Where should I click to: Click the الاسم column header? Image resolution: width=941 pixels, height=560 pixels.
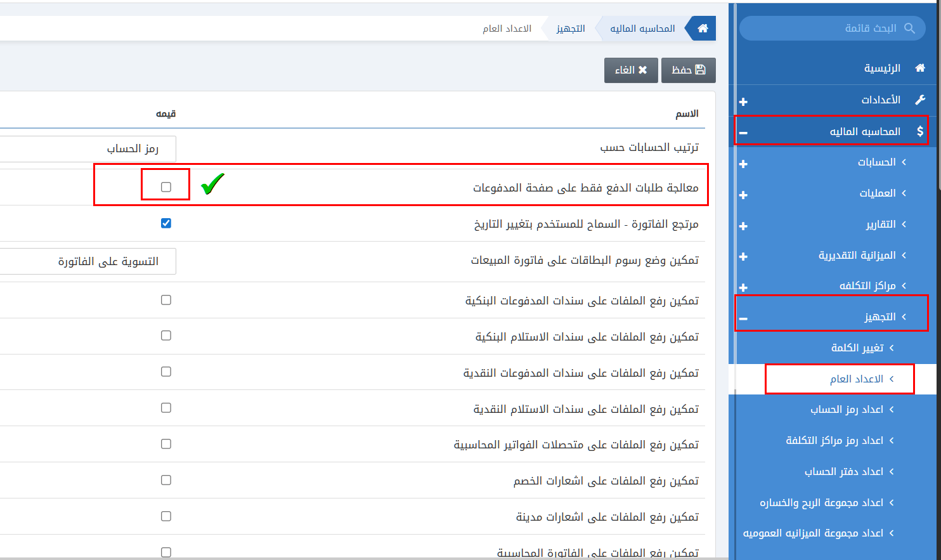pyautogui.click(x=687, y=114)
